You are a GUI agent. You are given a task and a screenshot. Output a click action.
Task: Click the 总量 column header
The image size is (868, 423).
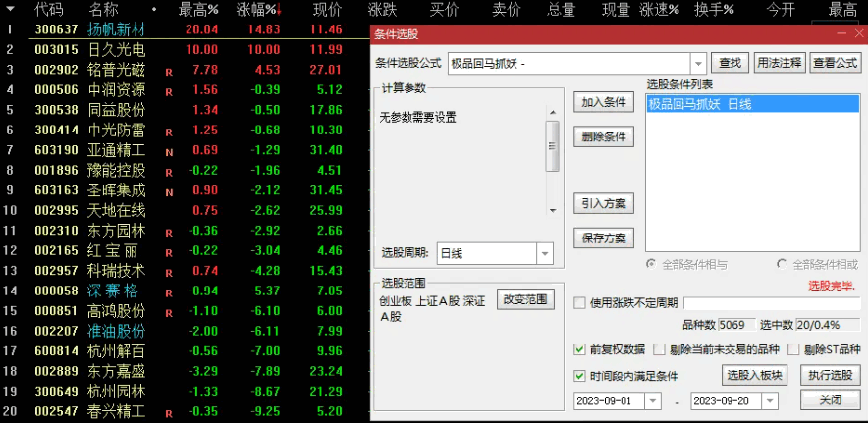(562, 9)
